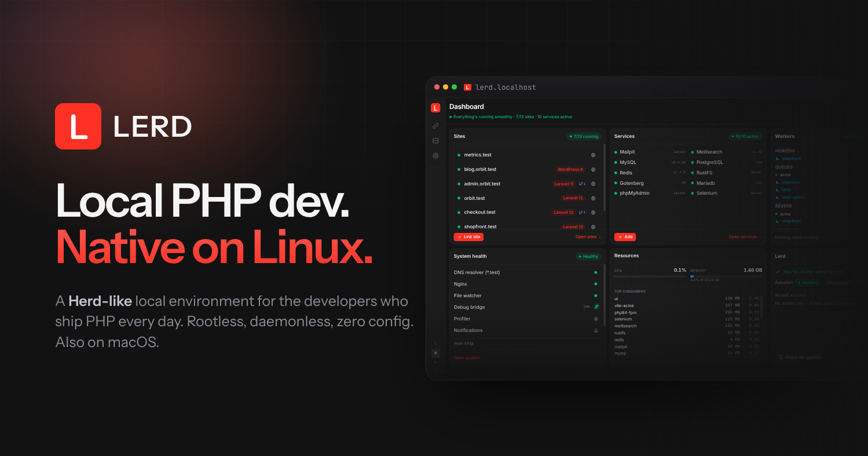Screen dimensions: 868x456
Task: Open the Services stack icon in sidebar
Action: (x=435, y=141)
